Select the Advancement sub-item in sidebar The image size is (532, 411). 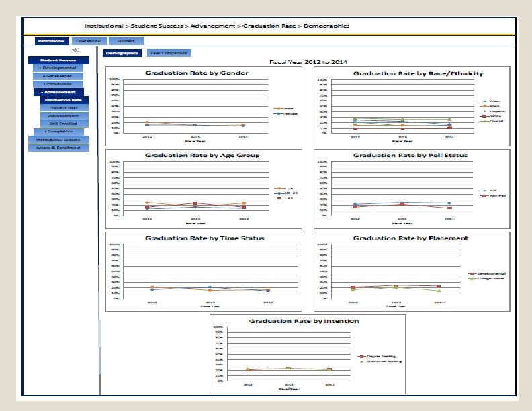point(64,116)
